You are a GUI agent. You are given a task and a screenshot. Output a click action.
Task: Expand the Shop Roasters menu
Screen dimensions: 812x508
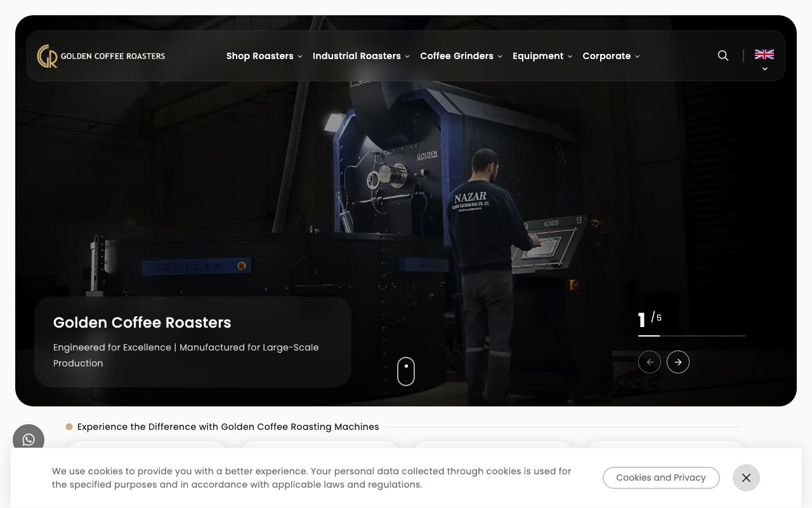[x=264, y=56]
